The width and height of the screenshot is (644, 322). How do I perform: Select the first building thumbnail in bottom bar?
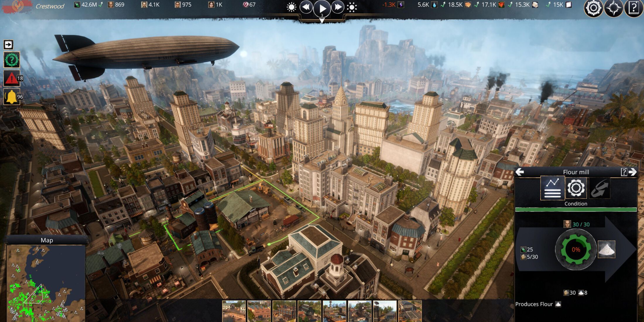(234, 311)
